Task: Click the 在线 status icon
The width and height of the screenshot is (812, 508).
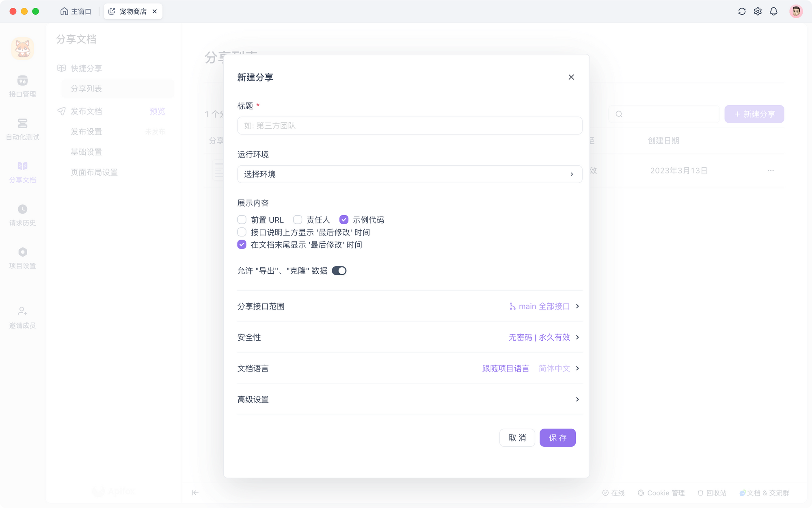Action: coord(605,493)
